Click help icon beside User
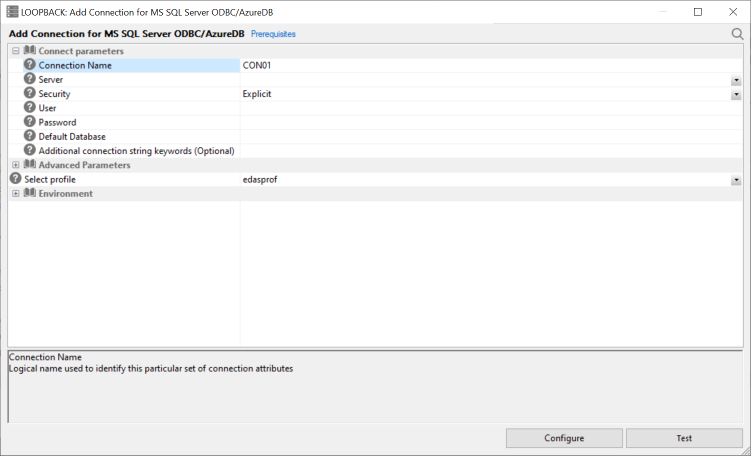The width and height of the screenshot is (751, 456). coord(30,107)
